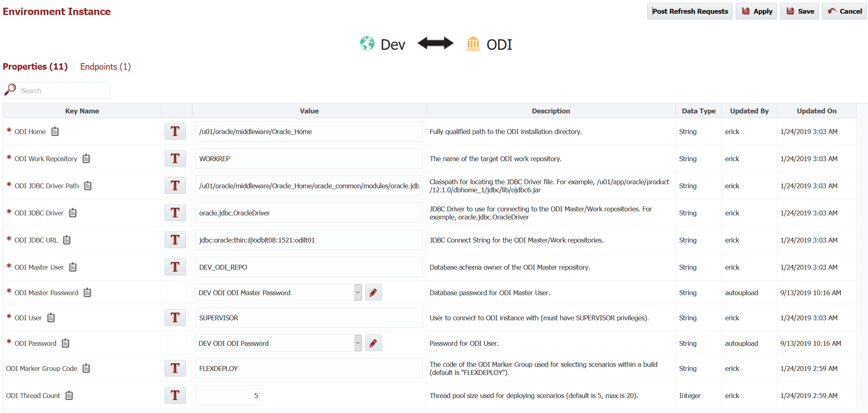Click the JDBC URL value field
Screen dimensions: 868x413
coord(309,240)
